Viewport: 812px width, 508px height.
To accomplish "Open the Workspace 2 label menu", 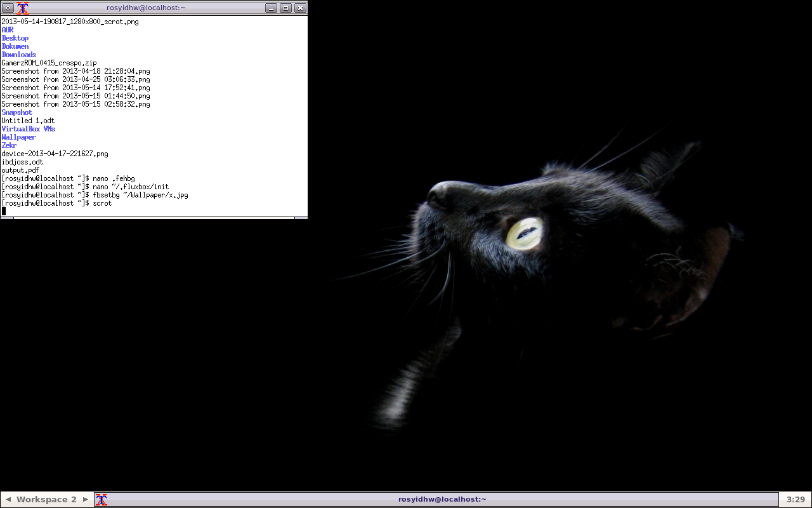I will pos(46,499).
